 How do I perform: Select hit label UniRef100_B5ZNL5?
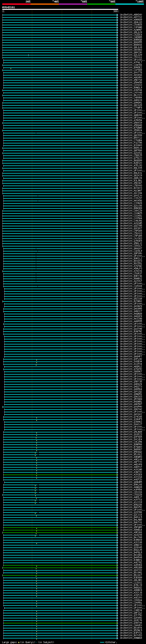(131, 630)
